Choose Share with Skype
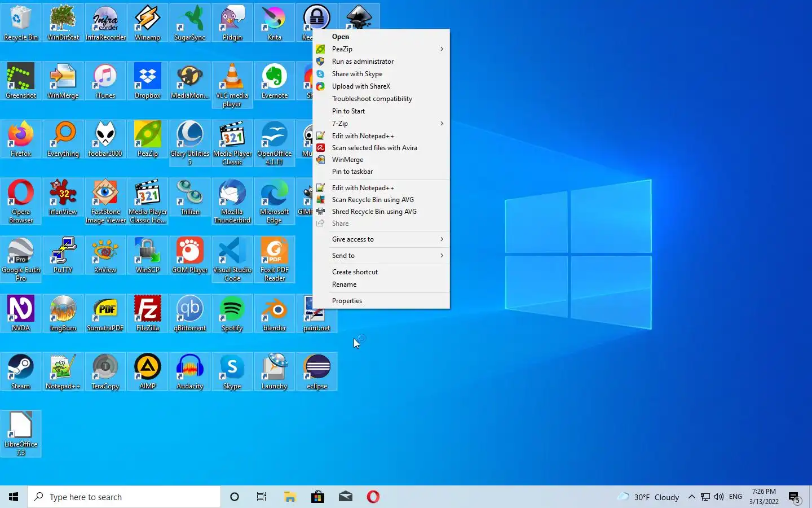The width and height of the screenshot is (812, 508). tap(381, 74)
